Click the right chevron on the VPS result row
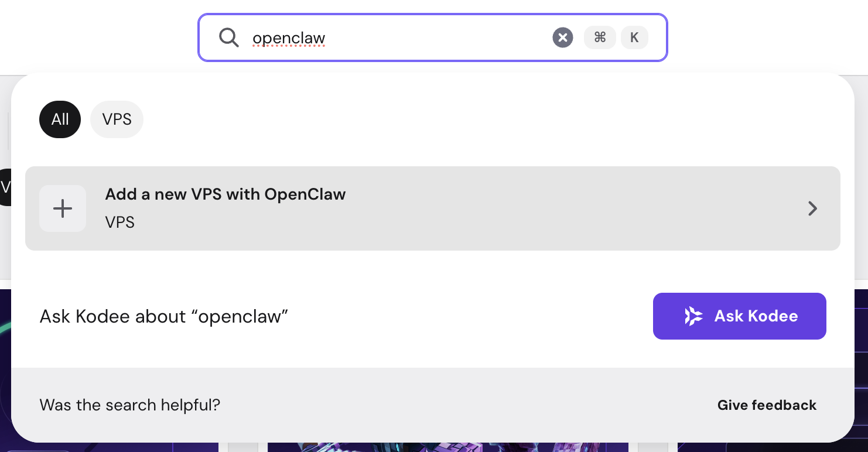868x452 pixels. [812, 208]
